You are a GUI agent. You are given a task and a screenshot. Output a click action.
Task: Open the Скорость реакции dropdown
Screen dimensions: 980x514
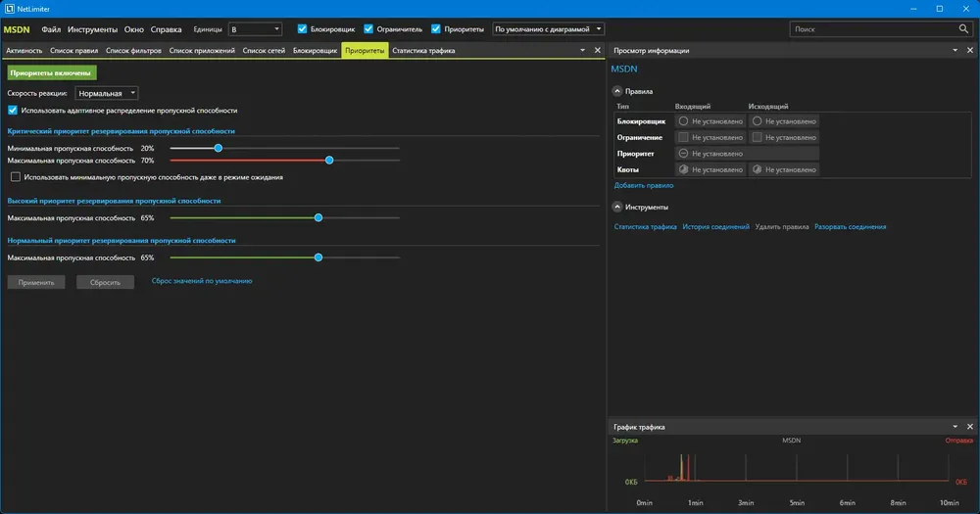click(x=106, y=93)
